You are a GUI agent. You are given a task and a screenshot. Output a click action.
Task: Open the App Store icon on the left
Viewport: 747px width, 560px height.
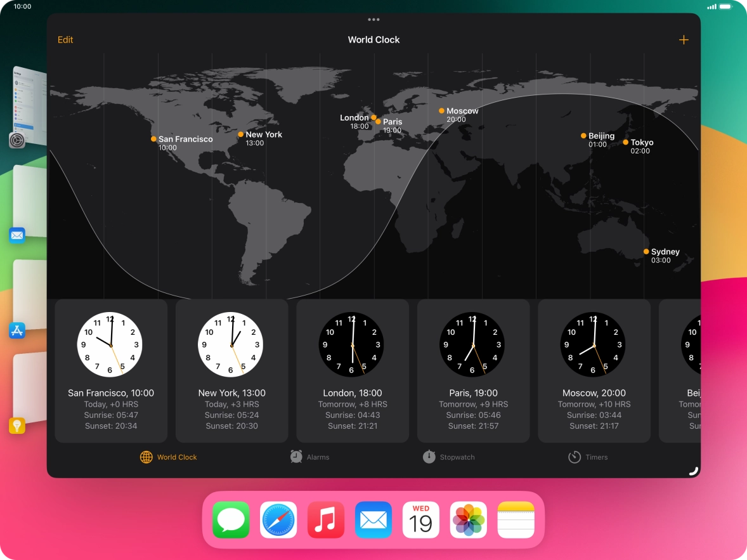click(x=17, y=330)
